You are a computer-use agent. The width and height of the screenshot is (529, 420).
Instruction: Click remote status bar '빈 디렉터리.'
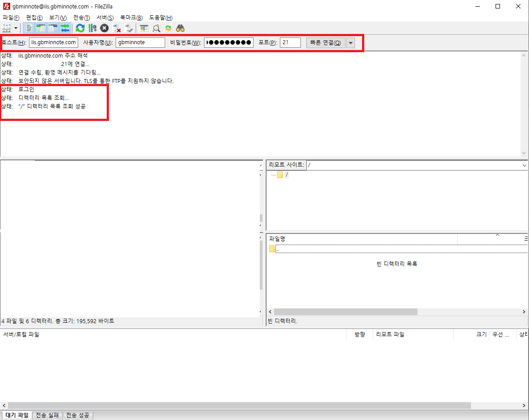(283, 321)
